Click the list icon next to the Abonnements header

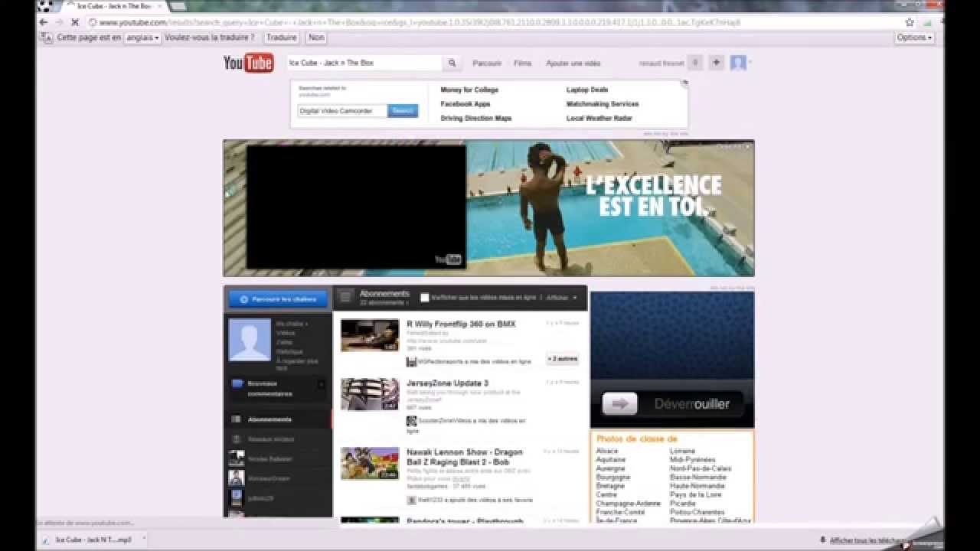coord(346,296)
